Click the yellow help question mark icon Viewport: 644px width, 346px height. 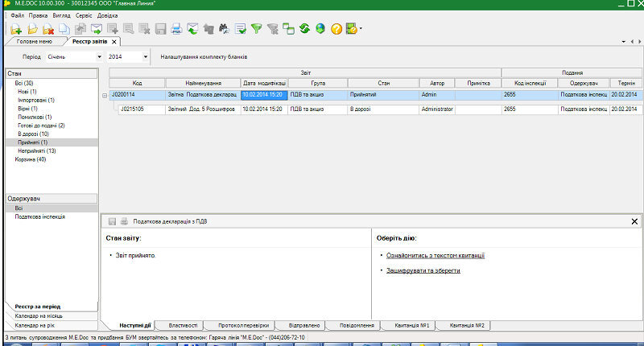tap(336, 29)
